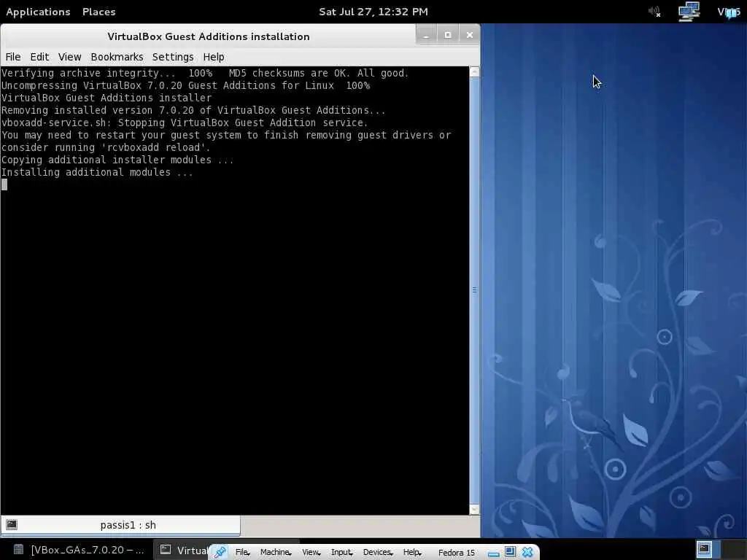
Task: Click the 'Verifying archive integrity...' terminal line
Action: pyautogui.click(x=205, y=73)
